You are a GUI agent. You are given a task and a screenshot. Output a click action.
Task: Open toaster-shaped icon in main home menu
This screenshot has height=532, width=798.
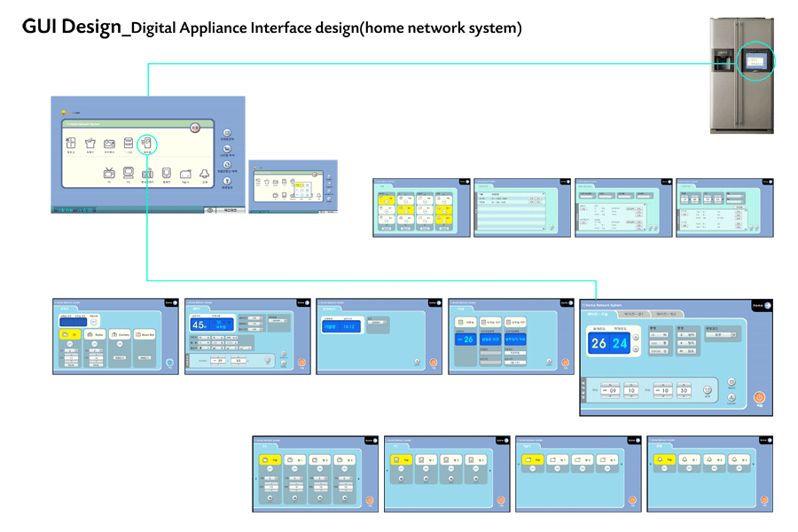(x=185, y=174)
